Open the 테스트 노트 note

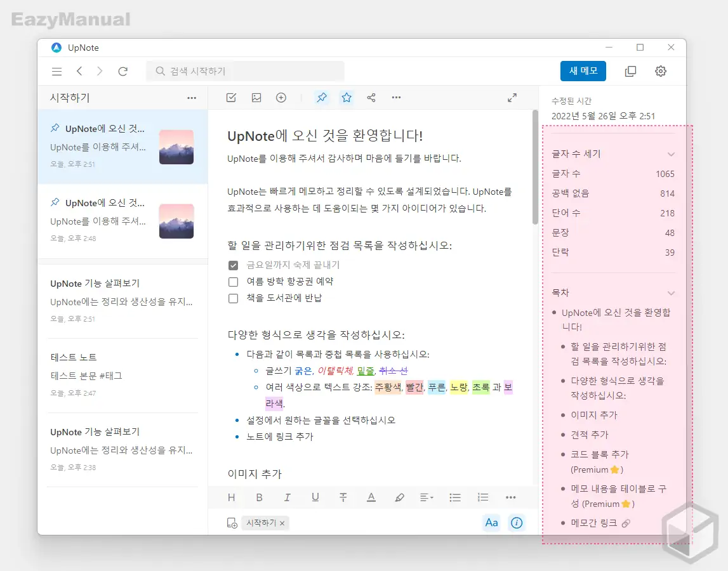tap(122, 375)
